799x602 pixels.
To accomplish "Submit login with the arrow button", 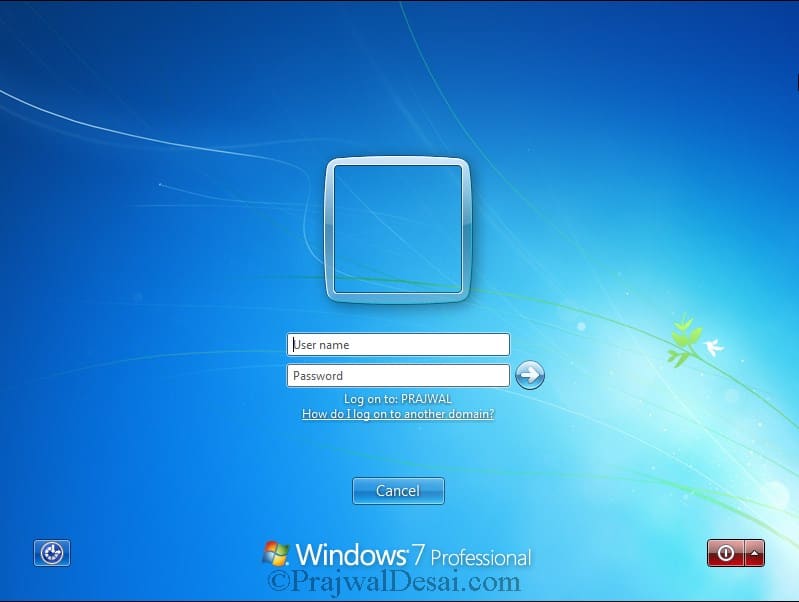I will [x=530, y=376].
